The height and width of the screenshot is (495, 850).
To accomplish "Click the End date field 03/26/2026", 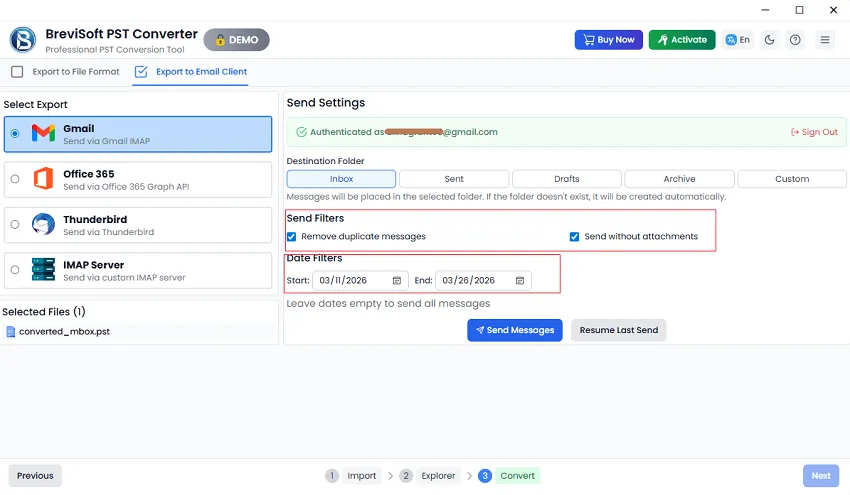I will coord(484,280).
